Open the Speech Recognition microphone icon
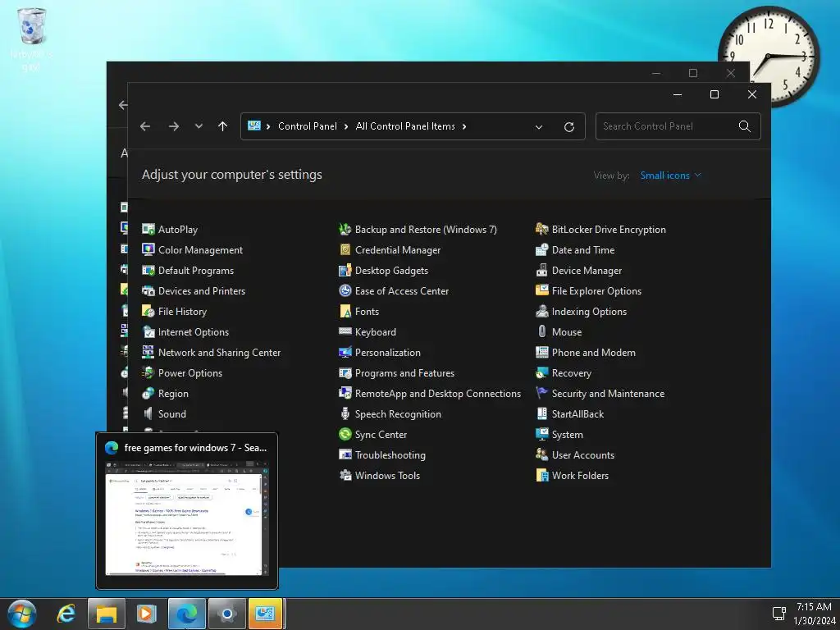The height and width of the screenshot is (630, 840). click(345, 414)
